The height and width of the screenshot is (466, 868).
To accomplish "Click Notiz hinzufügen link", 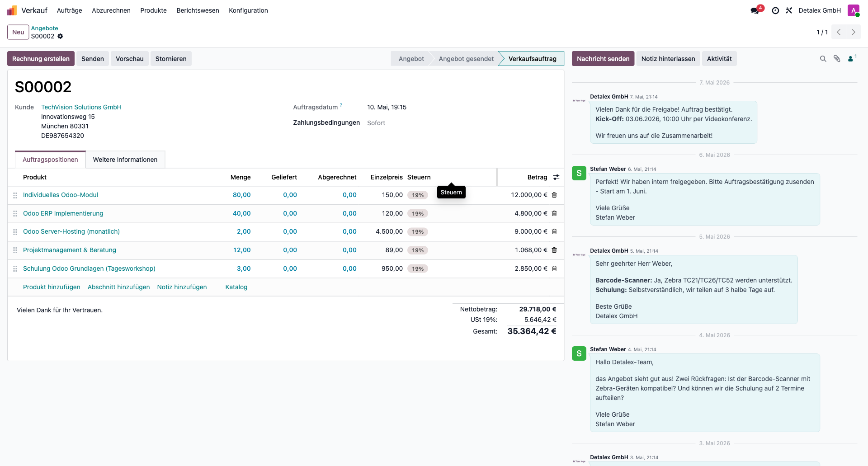I will click(x=182, y=287).
